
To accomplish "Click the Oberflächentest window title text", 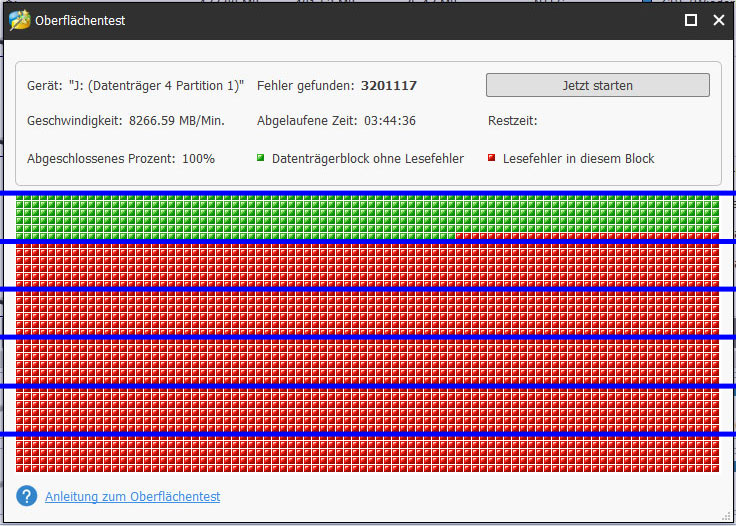I will point(80,21).
